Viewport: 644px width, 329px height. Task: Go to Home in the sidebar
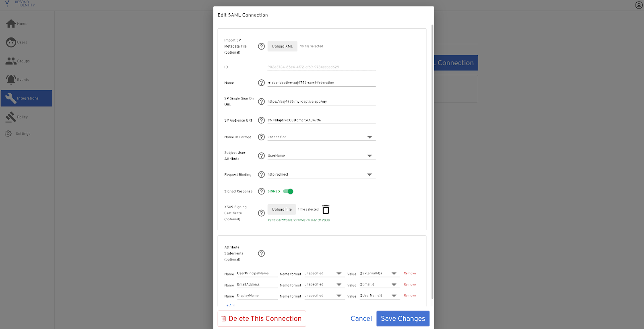pyautogui.click(x=27, y=24)
